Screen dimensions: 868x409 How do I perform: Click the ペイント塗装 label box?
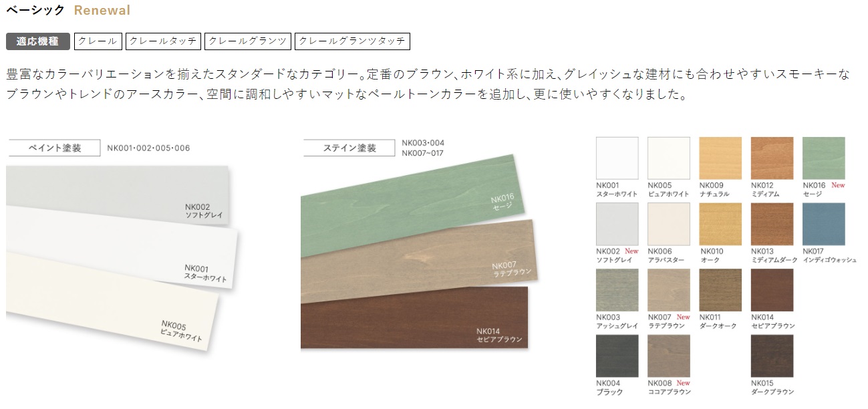click(53, 148)
